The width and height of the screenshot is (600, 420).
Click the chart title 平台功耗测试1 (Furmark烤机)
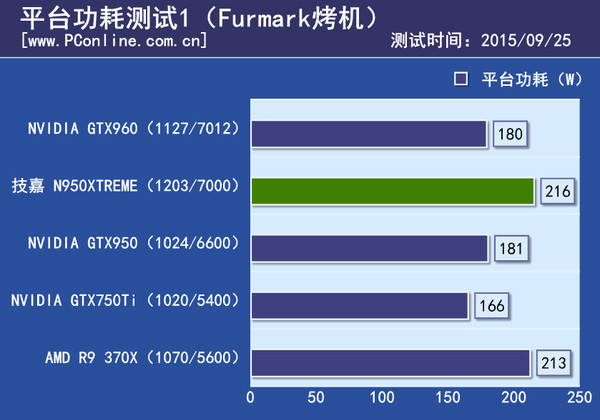tap(199, 18)
